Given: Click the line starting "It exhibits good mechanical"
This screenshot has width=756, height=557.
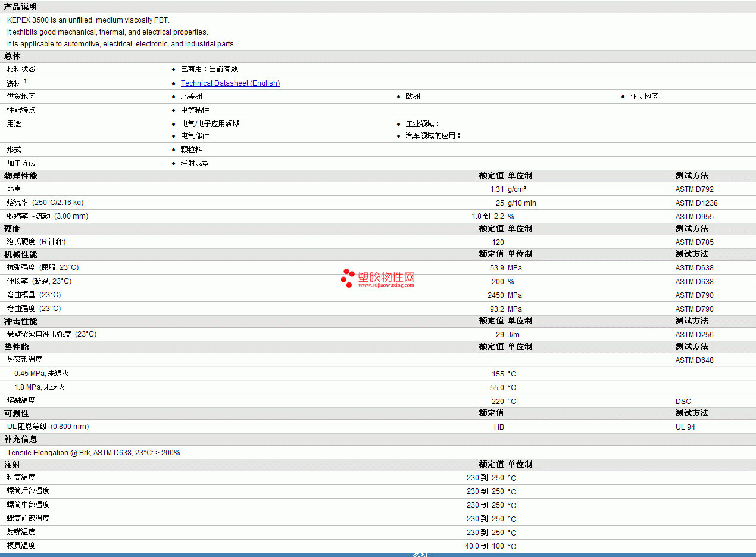Looking at the screenshot, I should click(108, 32).
